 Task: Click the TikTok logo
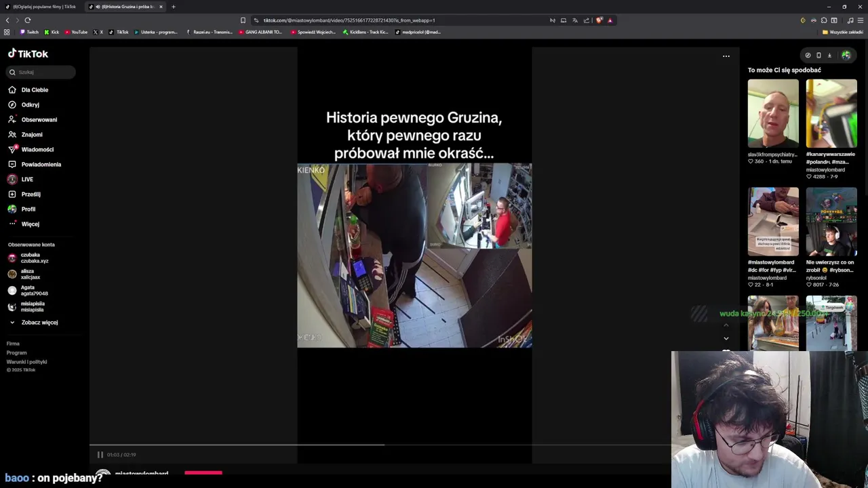point(28,54)
